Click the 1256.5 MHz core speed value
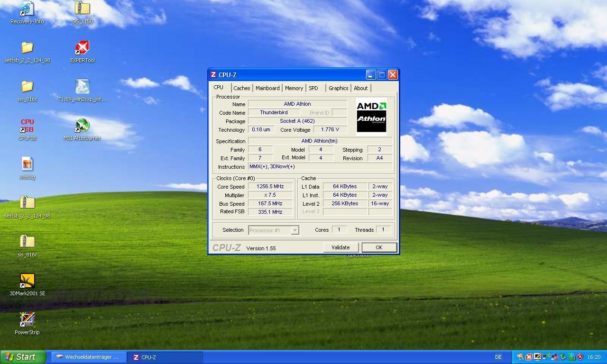 click(270, 186)
